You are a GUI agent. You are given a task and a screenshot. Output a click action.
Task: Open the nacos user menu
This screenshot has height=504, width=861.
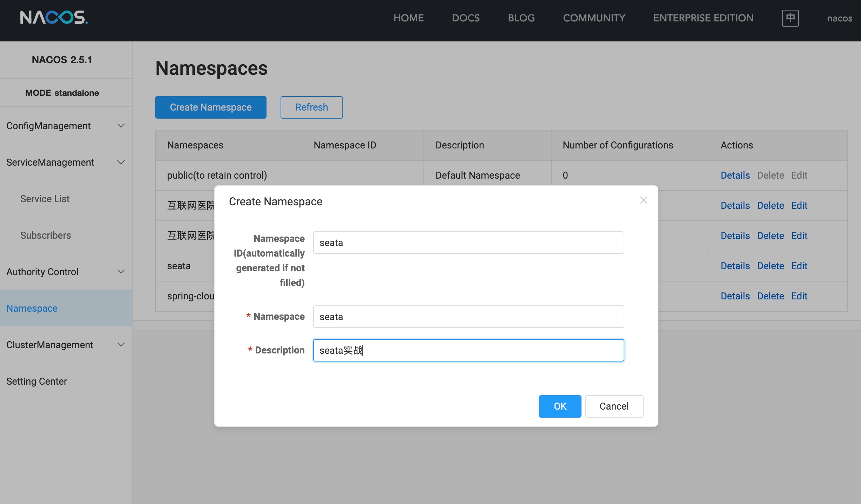[x=839, y=18]
